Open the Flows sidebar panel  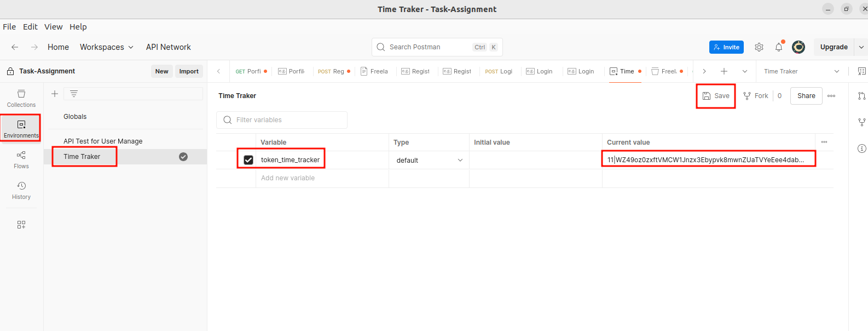[21, 159]
